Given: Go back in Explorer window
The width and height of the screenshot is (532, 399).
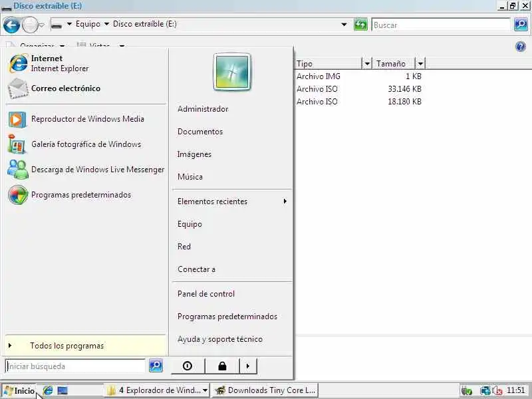Looking at the screenshot, I should (x=11, y=25).
